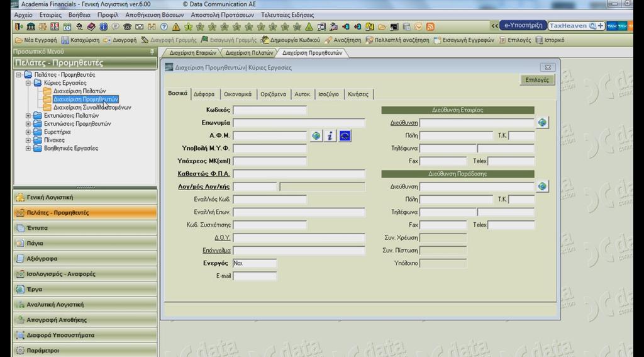Open the Αρχείο menu

[23, 15]
